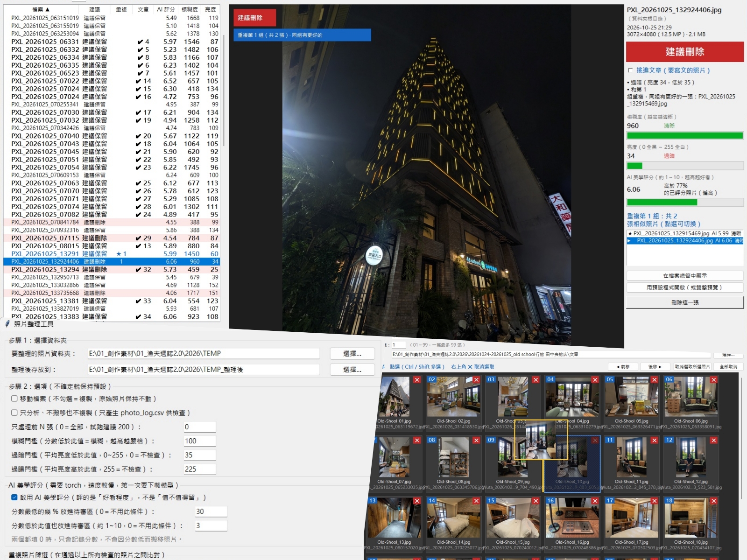Remove photo 05 with its red X
The width and height of the screenshot is (747, 560).
tap(654, 380)
